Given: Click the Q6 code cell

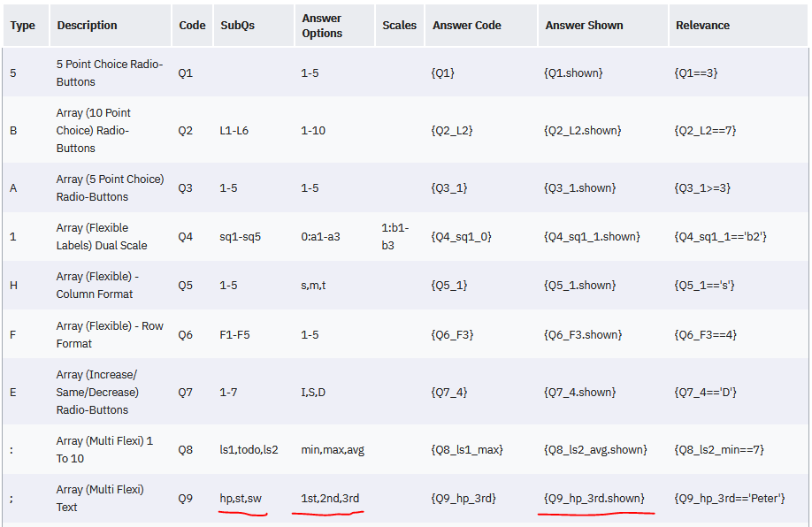Looking at the screenshot, I should (x=185, y=334).
